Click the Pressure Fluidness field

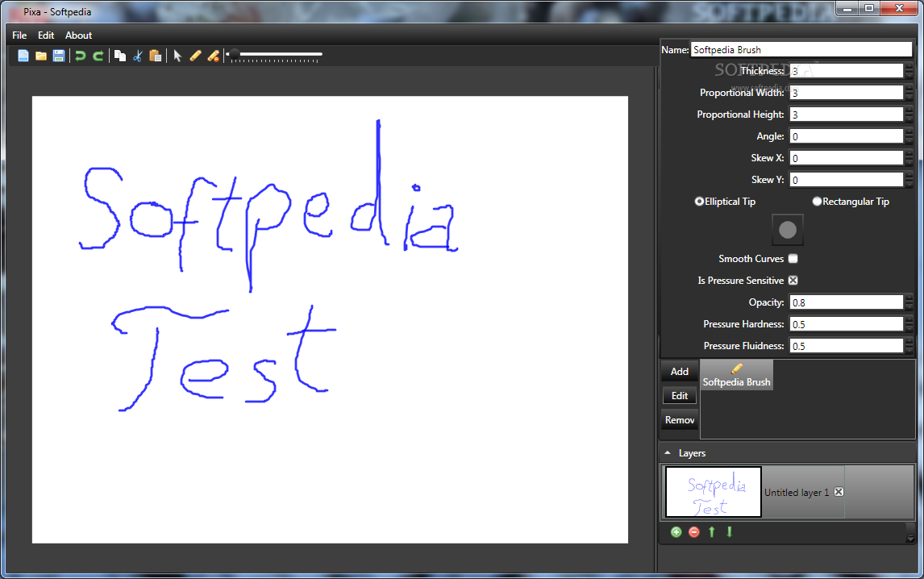(x=847, y=346)
